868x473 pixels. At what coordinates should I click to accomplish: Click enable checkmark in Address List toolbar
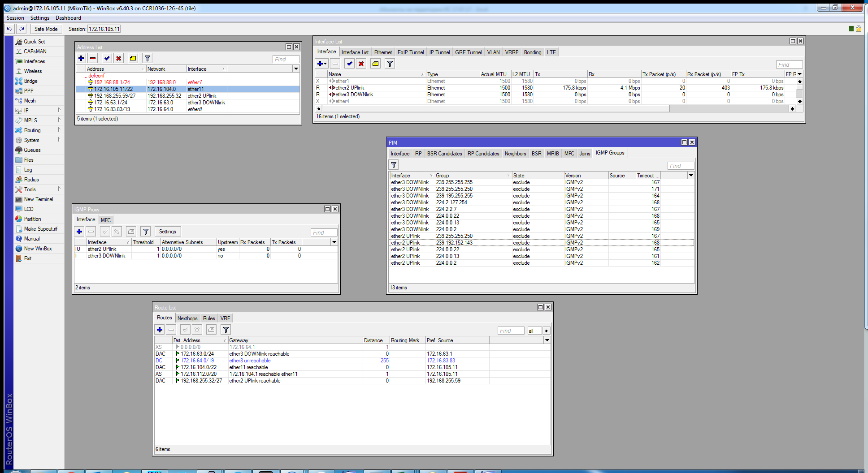click(x=107, y=58)
